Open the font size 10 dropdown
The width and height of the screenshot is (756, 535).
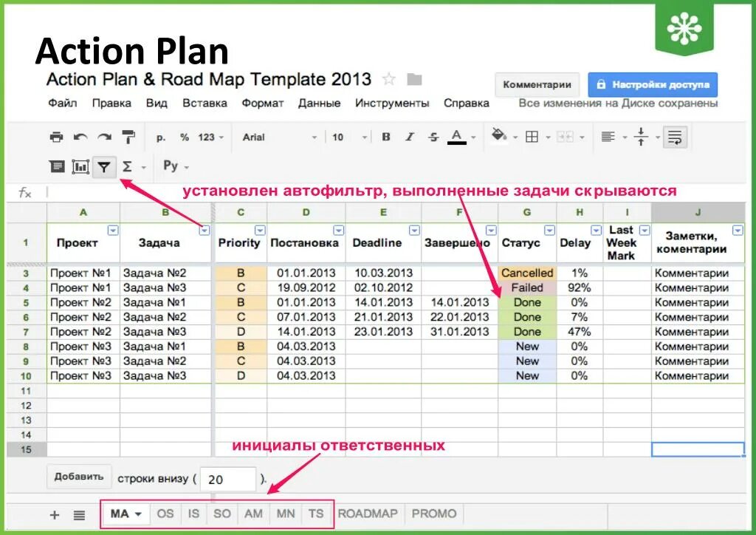(349, 137)
